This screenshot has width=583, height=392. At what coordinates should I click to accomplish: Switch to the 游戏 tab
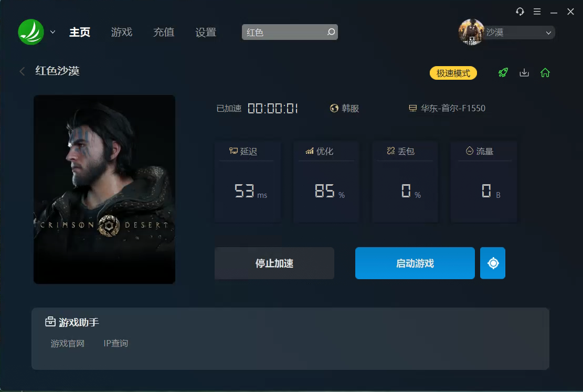(122, 32)
